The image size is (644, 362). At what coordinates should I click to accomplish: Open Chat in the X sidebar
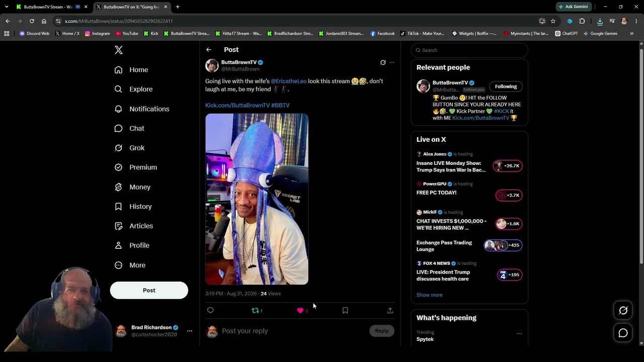pos(129,128)
